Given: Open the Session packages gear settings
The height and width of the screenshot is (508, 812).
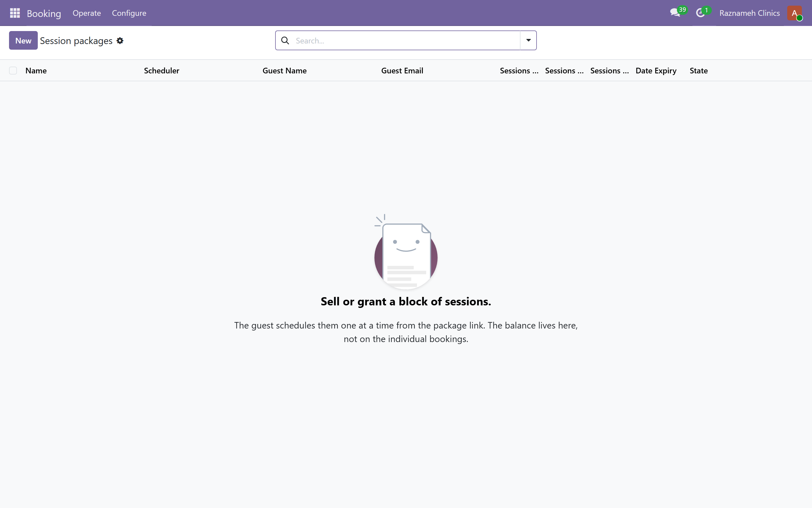Looking at the screenshot, I should [x=120, y=41].
